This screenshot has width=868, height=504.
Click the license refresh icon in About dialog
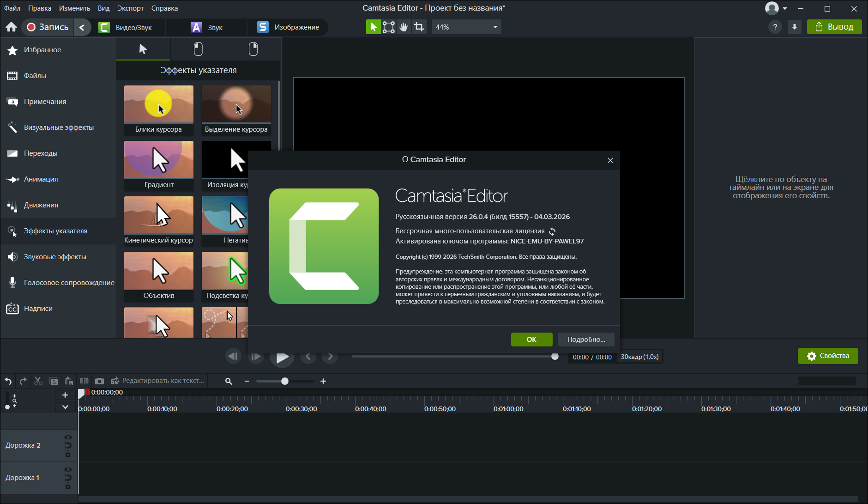552,231
